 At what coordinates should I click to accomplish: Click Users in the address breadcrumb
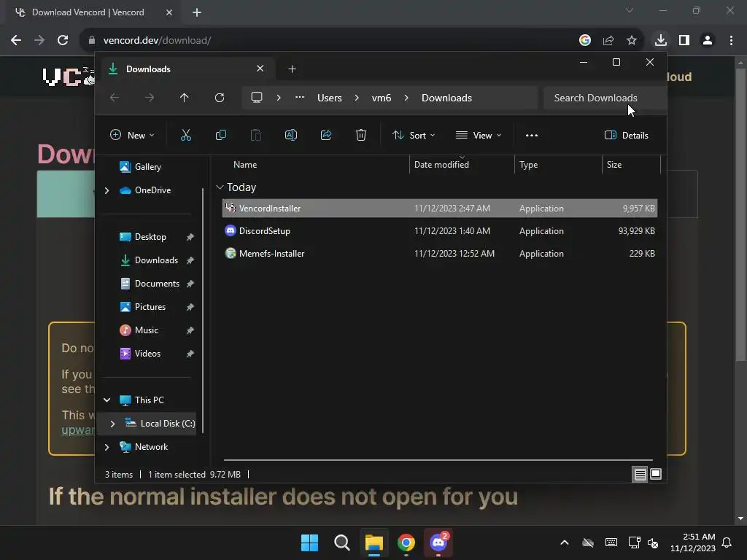point(330,98)
